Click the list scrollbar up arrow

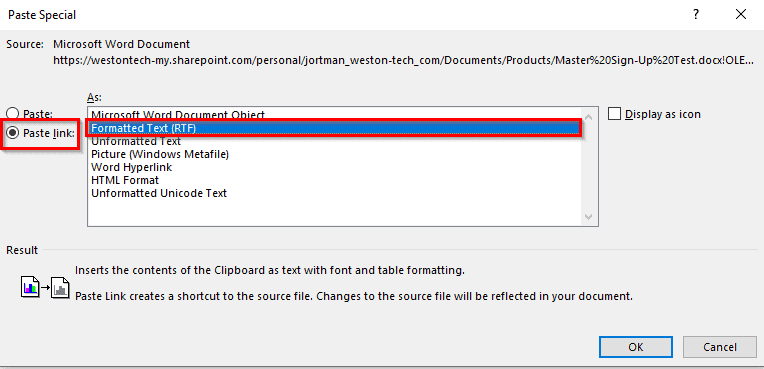tap(588, 117)
